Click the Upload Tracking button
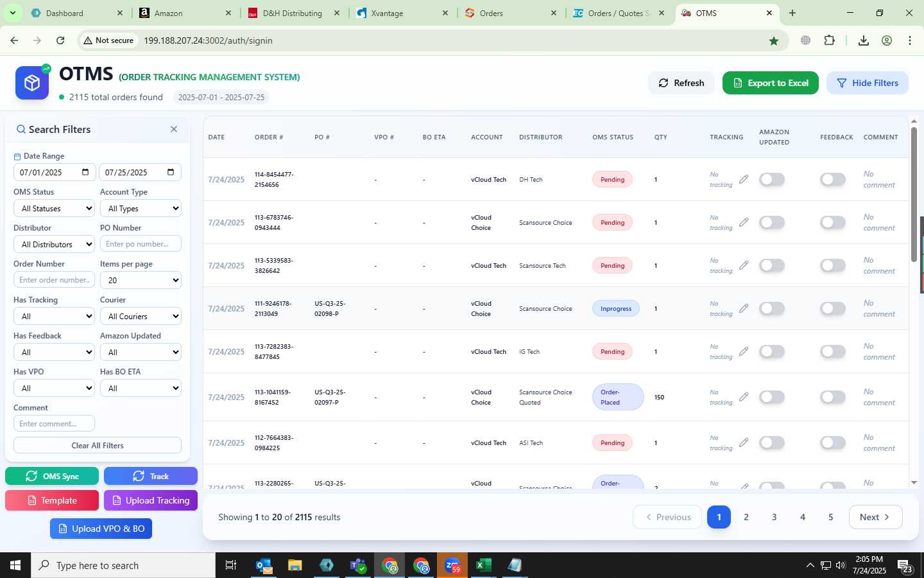This screenshot has width=924, height=578. (151, 500)
